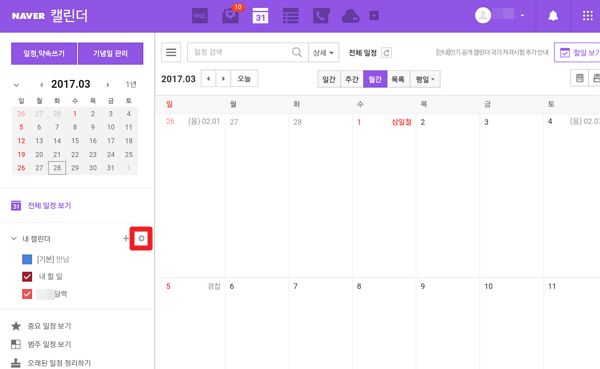Jump to today with 오늘 button
Image resolution: width=600 pixels, height=369 pixels.
[244, 79]
